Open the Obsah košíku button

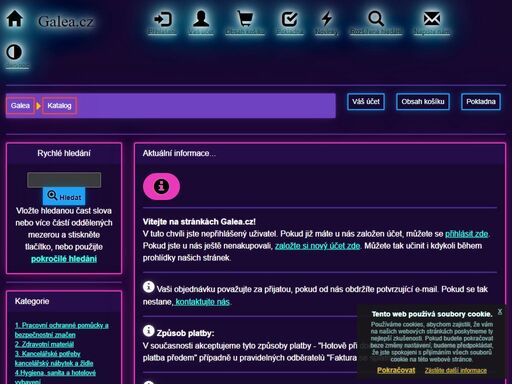click(x=423, y=102)
